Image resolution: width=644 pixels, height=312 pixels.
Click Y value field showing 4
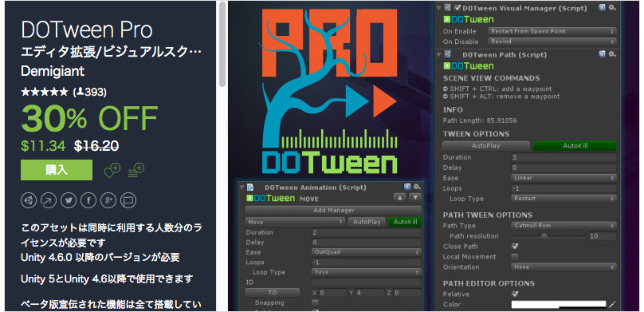click(369, 293)
